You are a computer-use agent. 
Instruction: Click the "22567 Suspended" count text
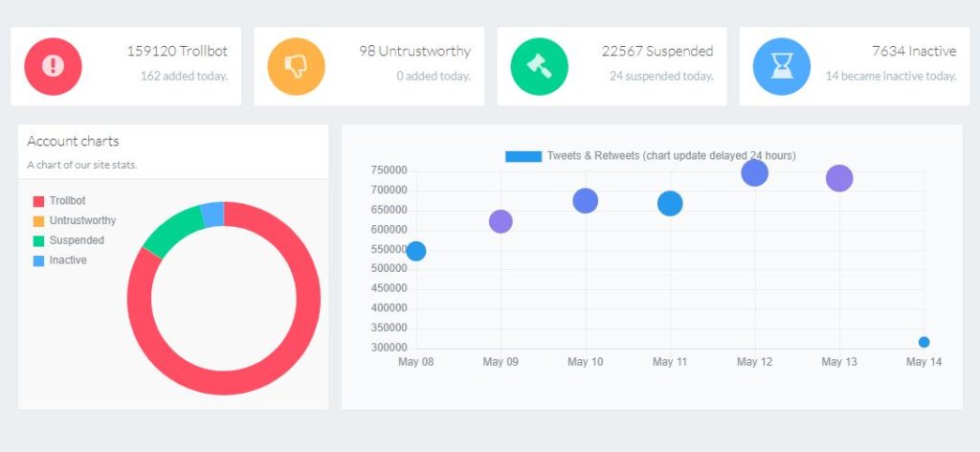click(657, 52)
